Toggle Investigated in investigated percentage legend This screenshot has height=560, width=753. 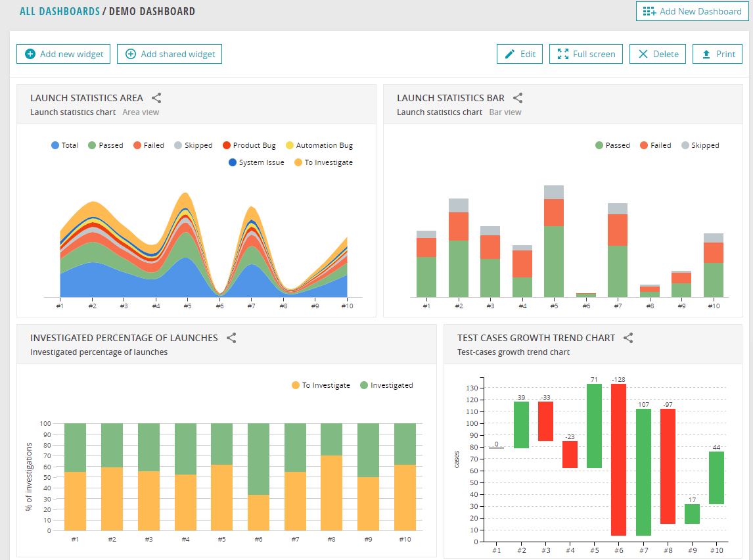coord(386,386)
